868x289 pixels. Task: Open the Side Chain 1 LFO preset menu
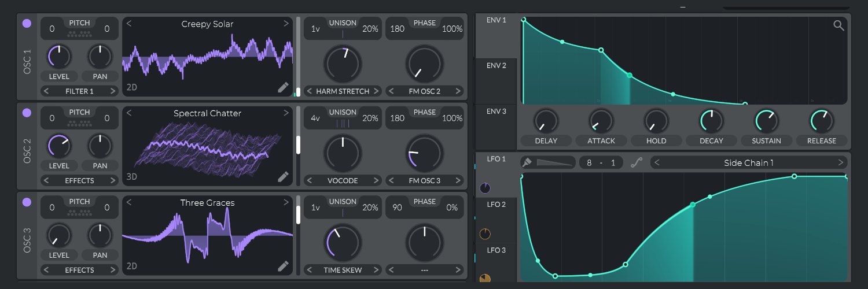tap(749, 162)
